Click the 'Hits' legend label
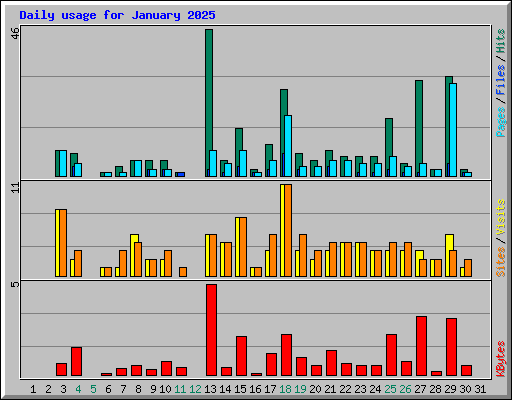This screenshot has width=512, height=400. click(500, 41)
